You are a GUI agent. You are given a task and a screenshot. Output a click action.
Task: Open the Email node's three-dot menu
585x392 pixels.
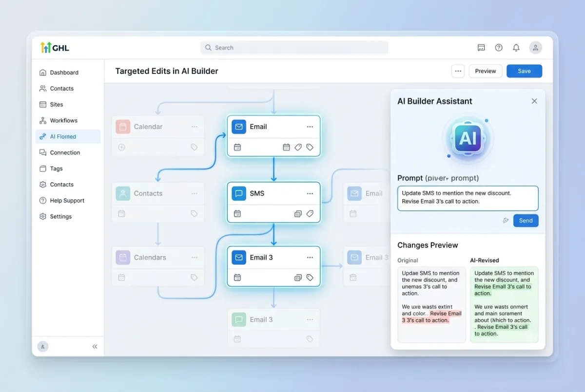[310, 127]
